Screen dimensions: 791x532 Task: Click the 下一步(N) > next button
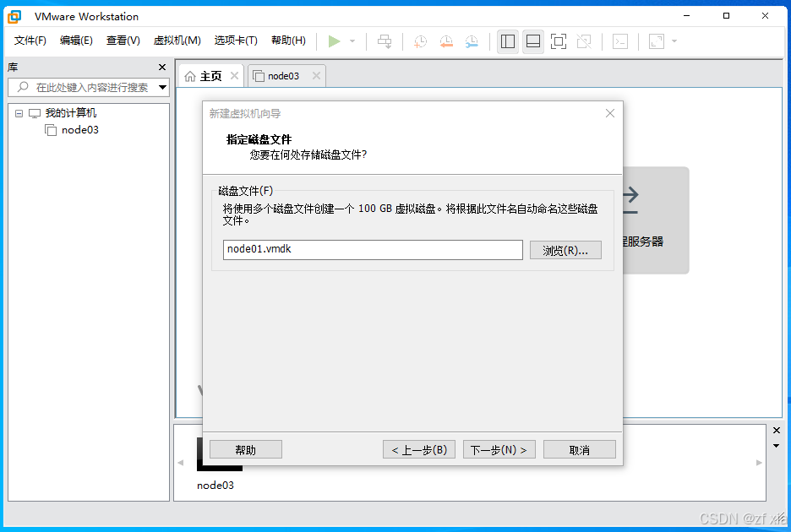coord(499,449)
